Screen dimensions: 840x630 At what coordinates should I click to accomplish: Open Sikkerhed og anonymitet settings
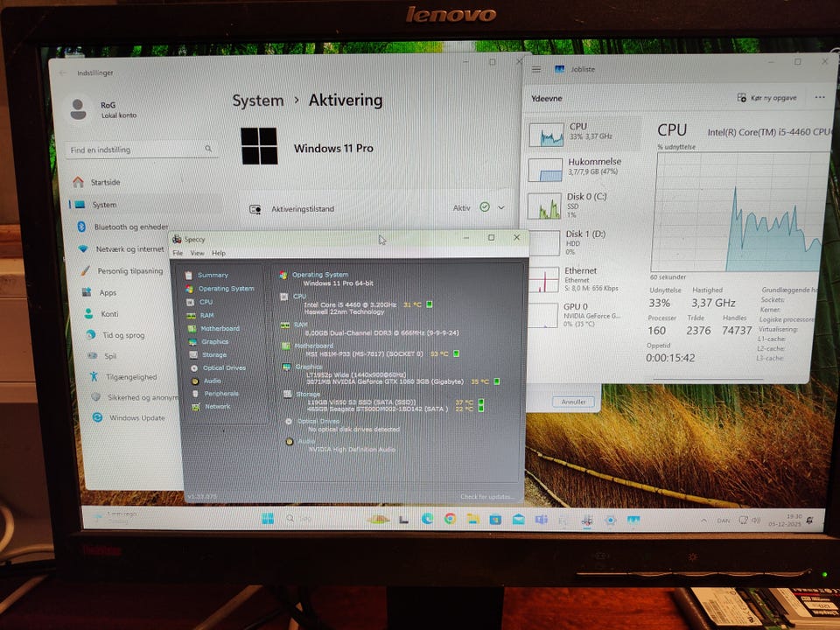143,397
